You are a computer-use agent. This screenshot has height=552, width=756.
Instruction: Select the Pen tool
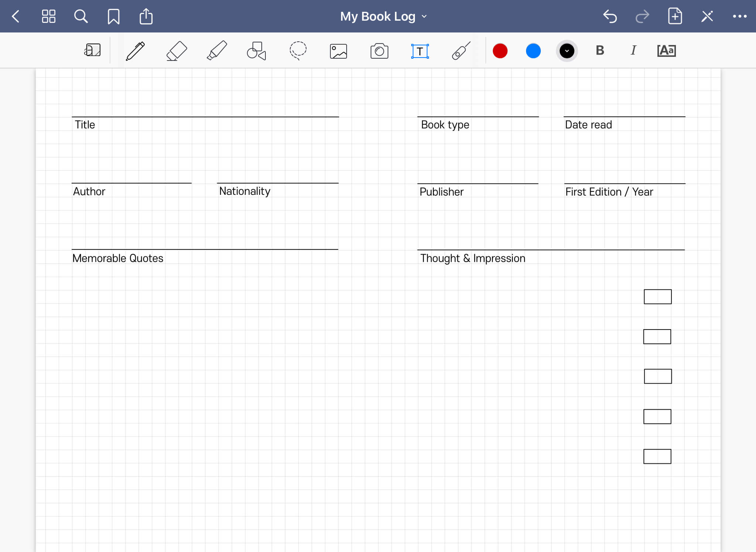(x=135, y=51)
